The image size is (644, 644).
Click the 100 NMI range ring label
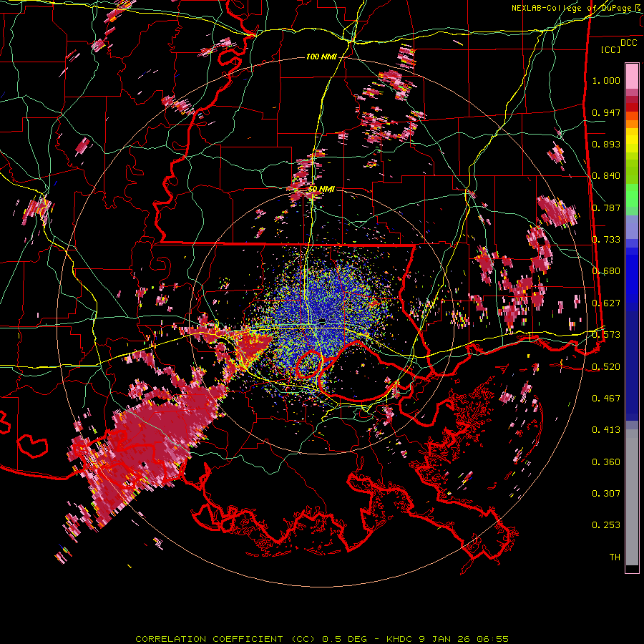tap(321, 57)
